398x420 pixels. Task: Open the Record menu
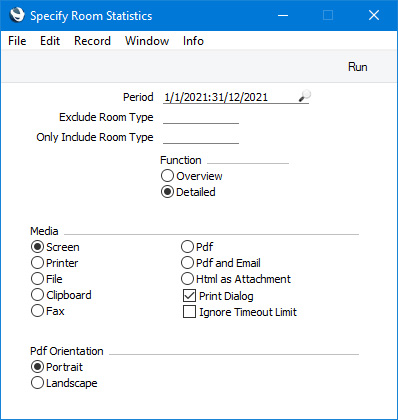coord(92,41)
